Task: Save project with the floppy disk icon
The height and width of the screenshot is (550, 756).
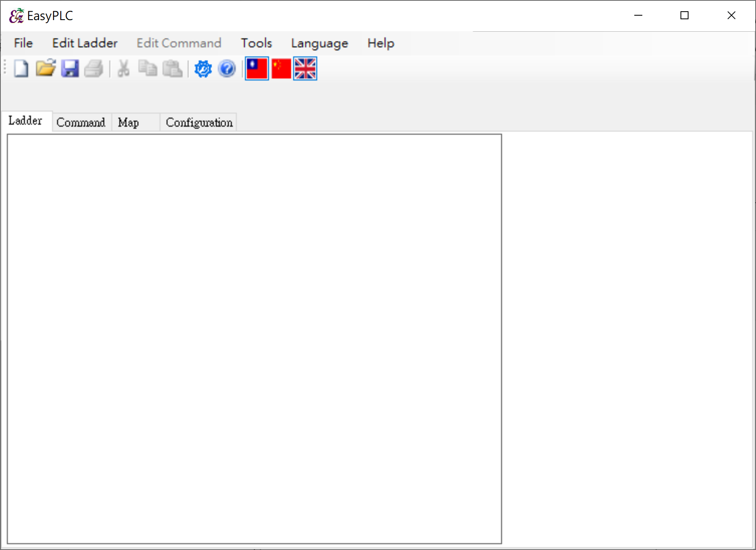Action: 70,69
